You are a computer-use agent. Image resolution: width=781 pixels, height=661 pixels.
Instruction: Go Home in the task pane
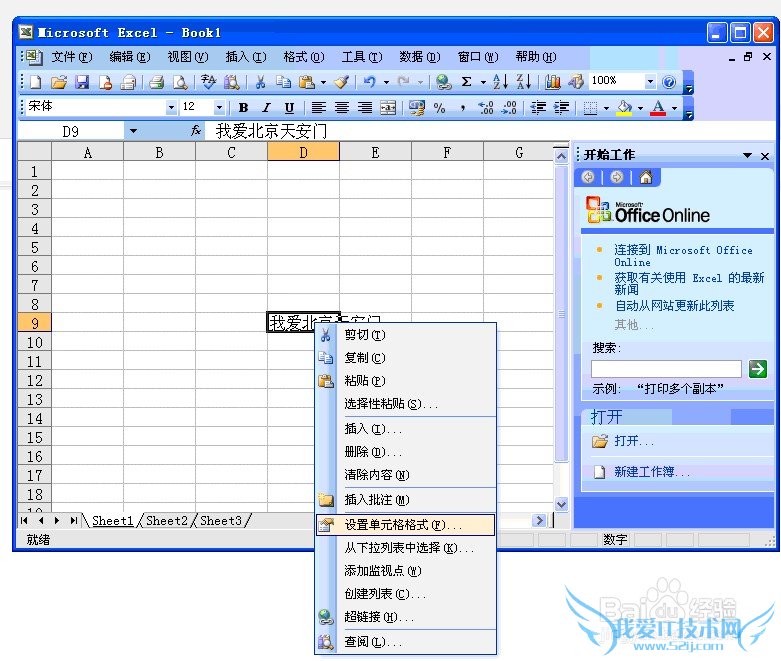pyautogui.click(x=646, y=177)
